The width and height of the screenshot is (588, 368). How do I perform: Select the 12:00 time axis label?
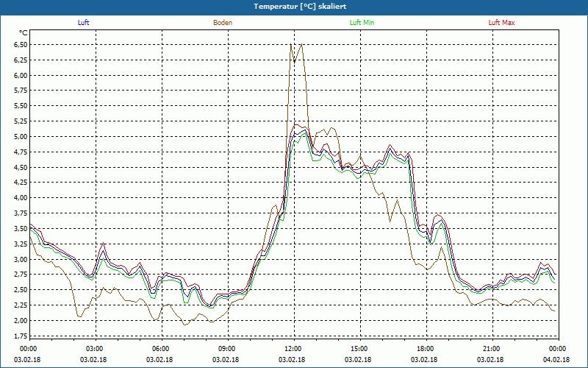pos(293,349)
